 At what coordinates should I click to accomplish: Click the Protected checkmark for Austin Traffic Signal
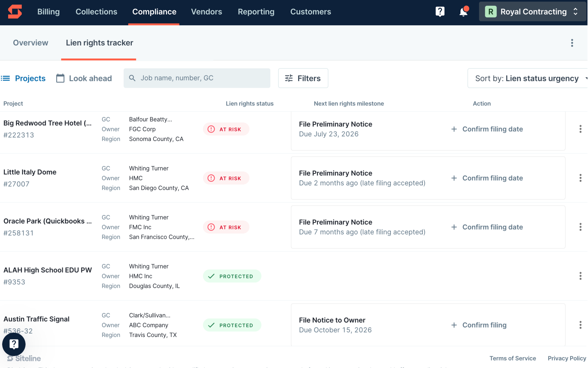(211, 325)
